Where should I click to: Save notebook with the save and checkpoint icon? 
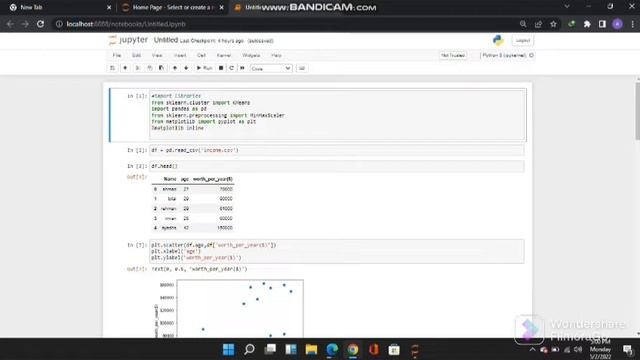113,68
